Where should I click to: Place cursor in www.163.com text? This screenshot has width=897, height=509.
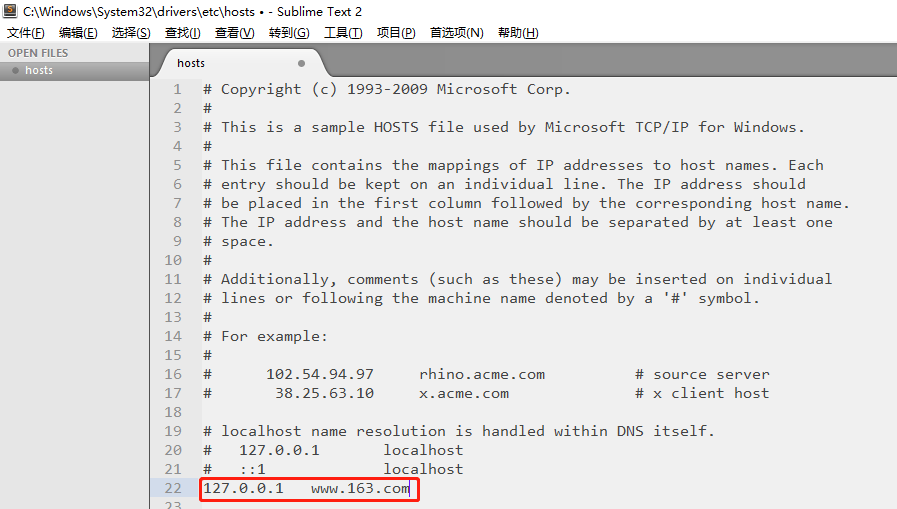(360, 488)
